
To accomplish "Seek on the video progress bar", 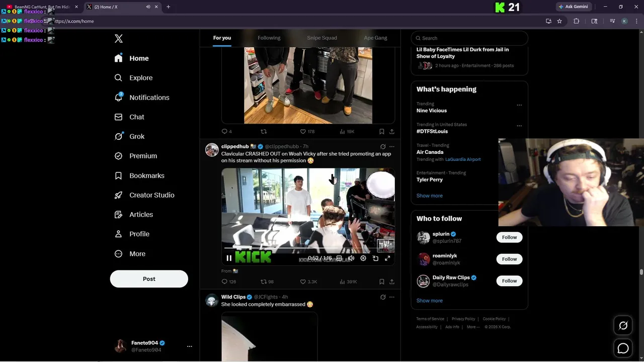I will tap(307, 248).
